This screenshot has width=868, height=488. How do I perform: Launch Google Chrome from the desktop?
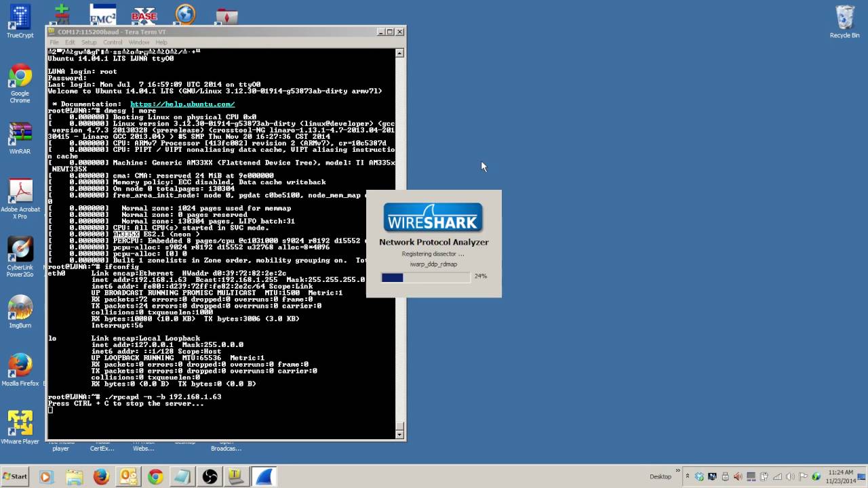click(x=20, y=83)
